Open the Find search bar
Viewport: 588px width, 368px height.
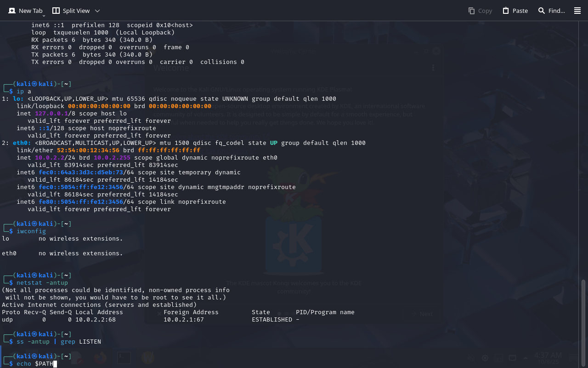pos(551,11)
